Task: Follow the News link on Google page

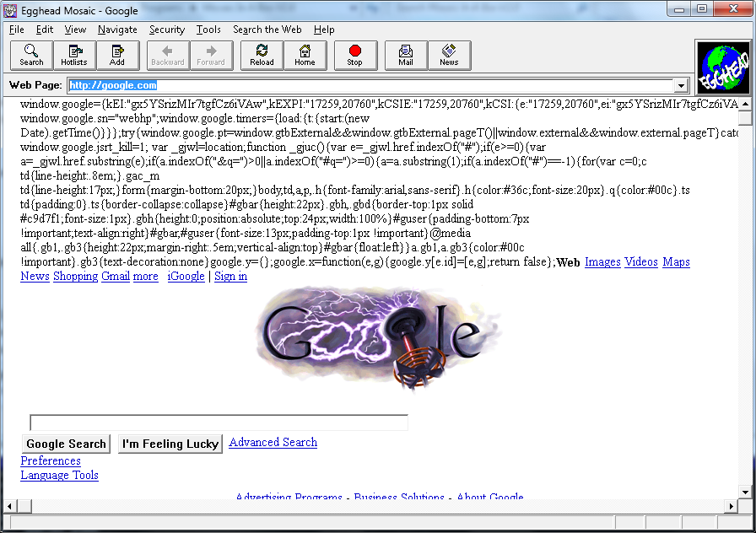Action: [35, 277]
